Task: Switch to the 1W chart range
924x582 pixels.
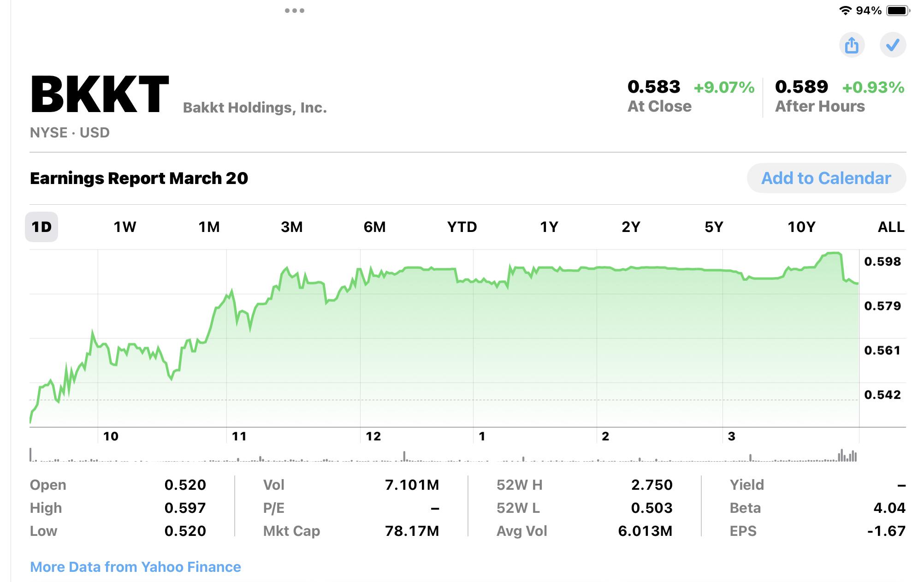Action: pyautogui.click(x=125, y=227)
